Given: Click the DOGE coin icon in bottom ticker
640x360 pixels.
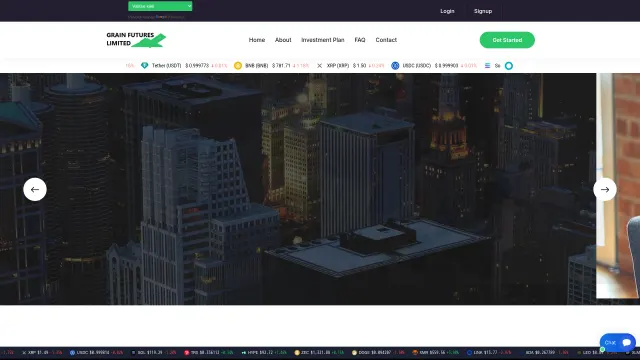Looking at the screenshot, I should point(354,353).
